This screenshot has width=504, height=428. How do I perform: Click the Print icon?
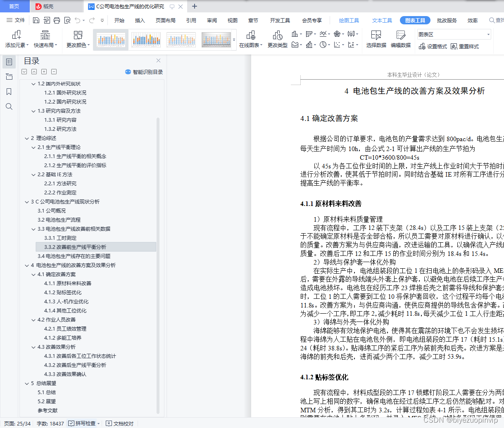point(57,20)
